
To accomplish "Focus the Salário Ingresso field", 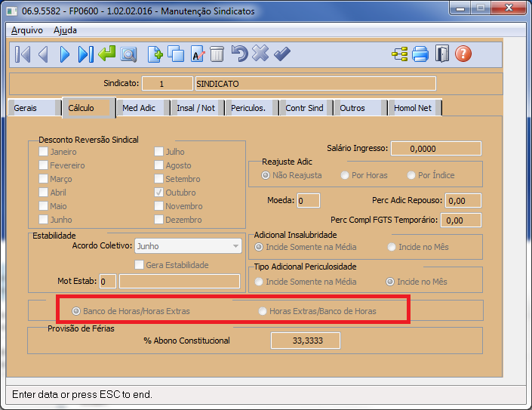I will pyautogui.click(x=436, y=149).
